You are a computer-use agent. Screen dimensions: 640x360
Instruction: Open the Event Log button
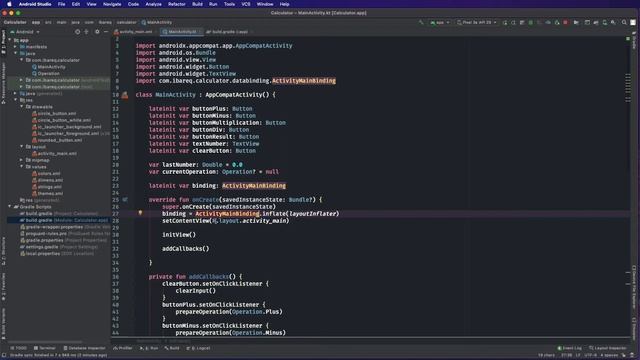569,348
